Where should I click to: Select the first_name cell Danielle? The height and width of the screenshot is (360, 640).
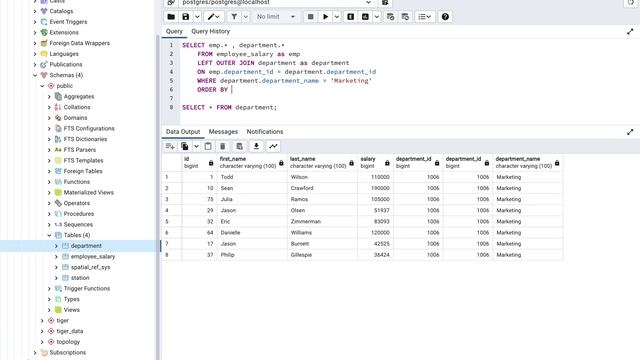coord(252,233)
